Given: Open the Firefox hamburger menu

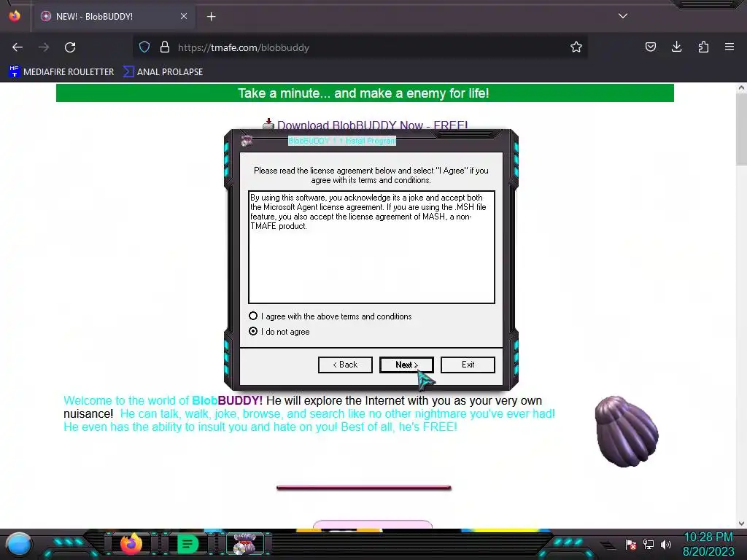Looking at the screenshot, I should [729, 47].
